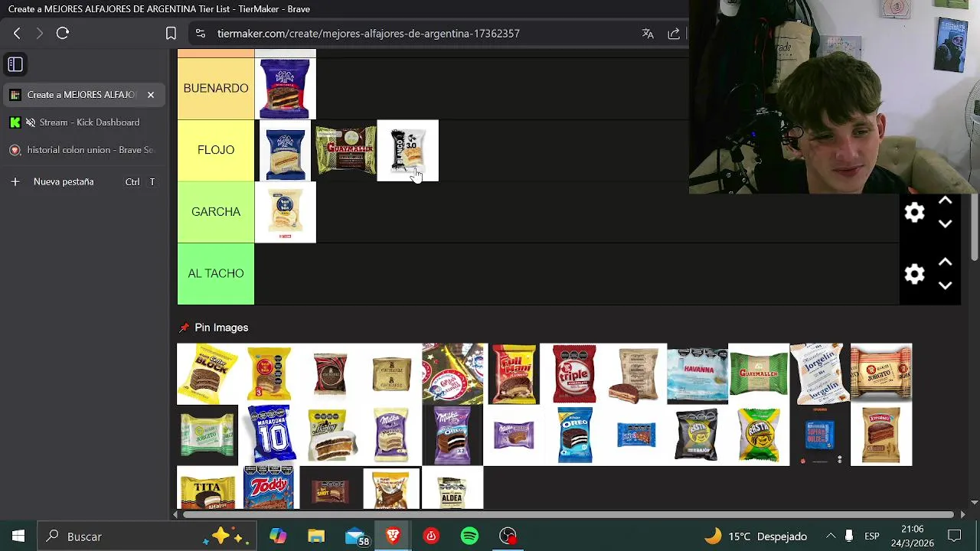Click the address bar URL
Viewport: 980px width, 551px height.
[368, 34]
